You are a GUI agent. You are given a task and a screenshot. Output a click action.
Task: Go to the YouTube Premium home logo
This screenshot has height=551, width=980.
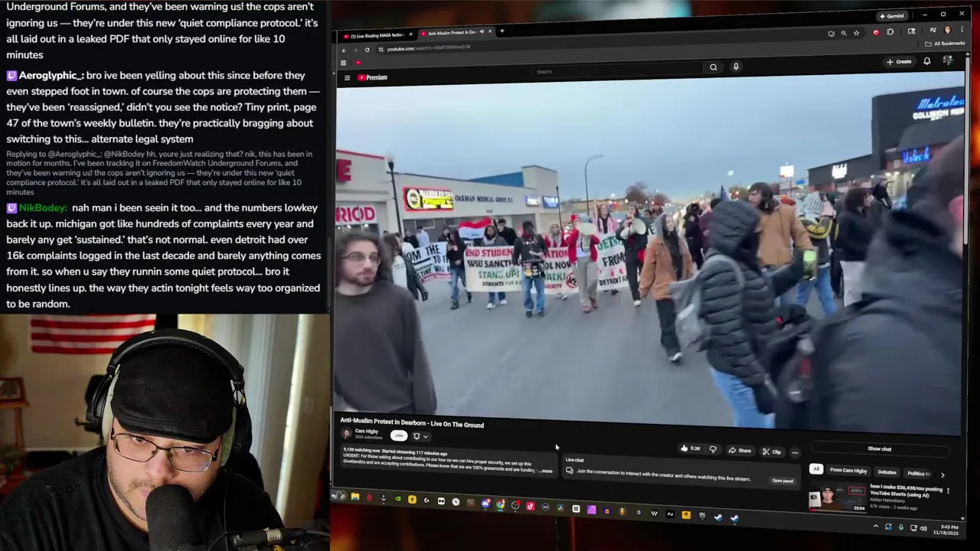pyautogui.click(x=372, y=77)
